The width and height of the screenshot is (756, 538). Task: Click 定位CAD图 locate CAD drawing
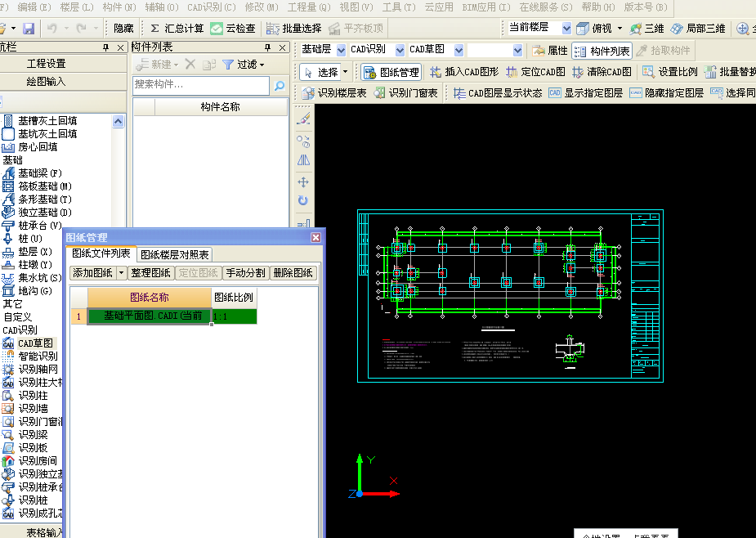click(535, 73)
